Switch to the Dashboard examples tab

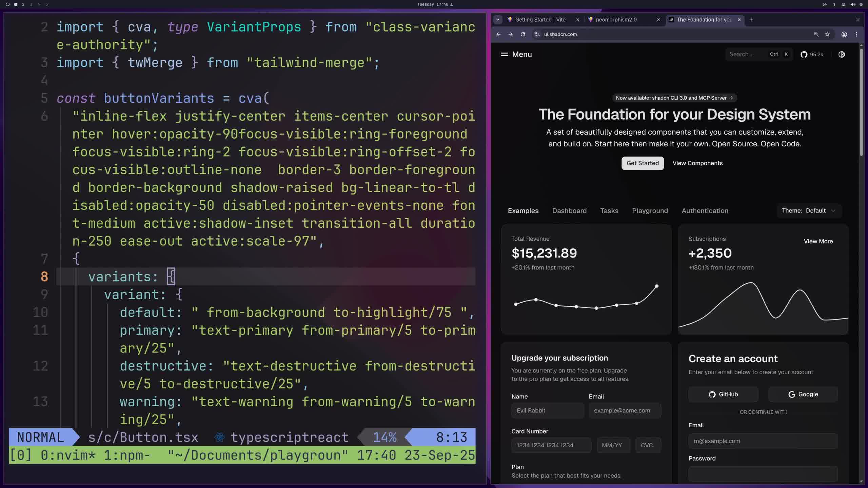(569, 211)
